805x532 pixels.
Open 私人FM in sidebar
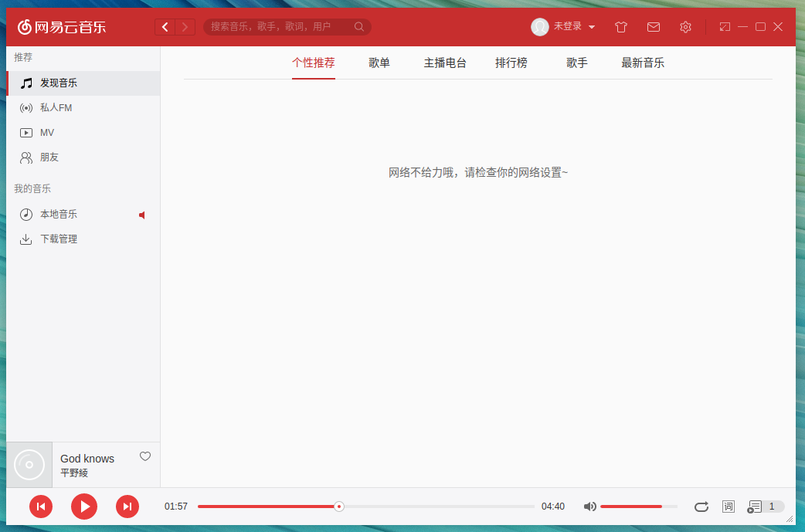click(56, 108)
